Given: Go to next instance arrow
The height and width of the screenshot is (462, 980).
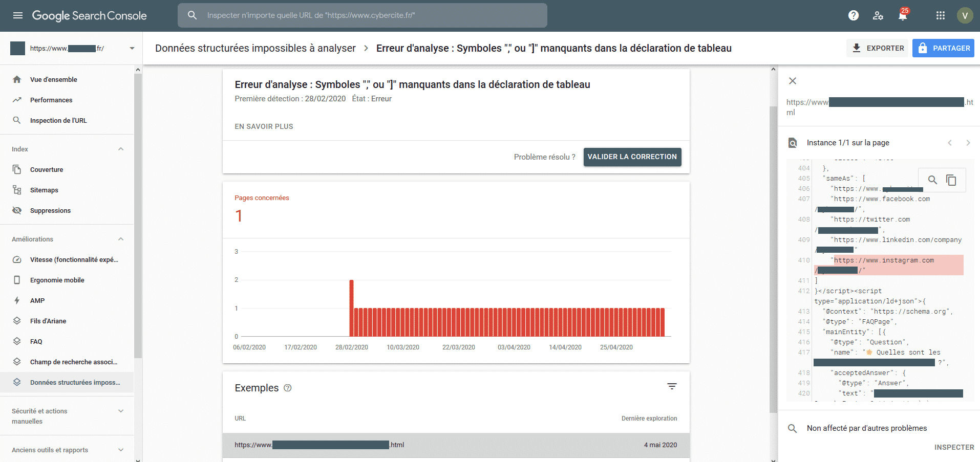Looking at the screenshot, I should (968, 143).
